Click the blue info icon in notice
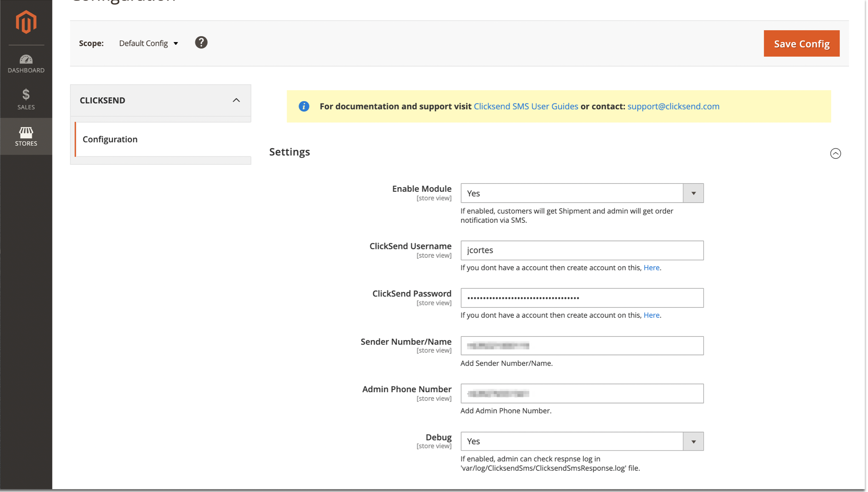This screenshot has width=868, height=492. 304,106
